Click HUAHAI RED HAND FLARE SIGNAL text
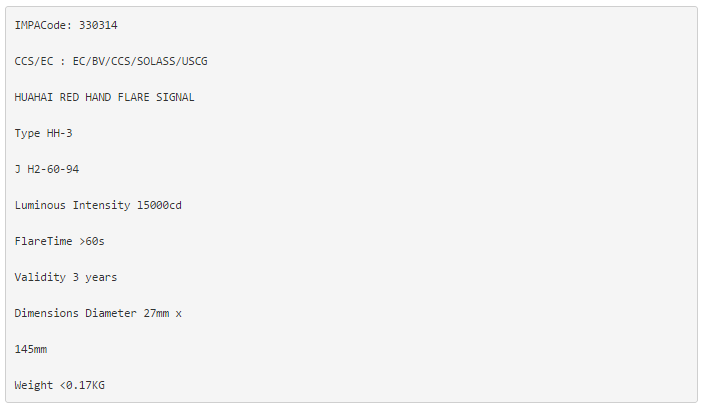The width and height of the screenshot is (703, 409). pyautogui.click(x=104, y=97)
